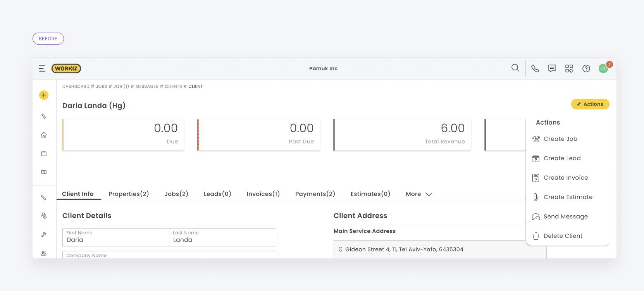Open the wrench icon in sidebar
This screenshot has height=291, width=644.
pyautogui.click(x=44, y=235)
